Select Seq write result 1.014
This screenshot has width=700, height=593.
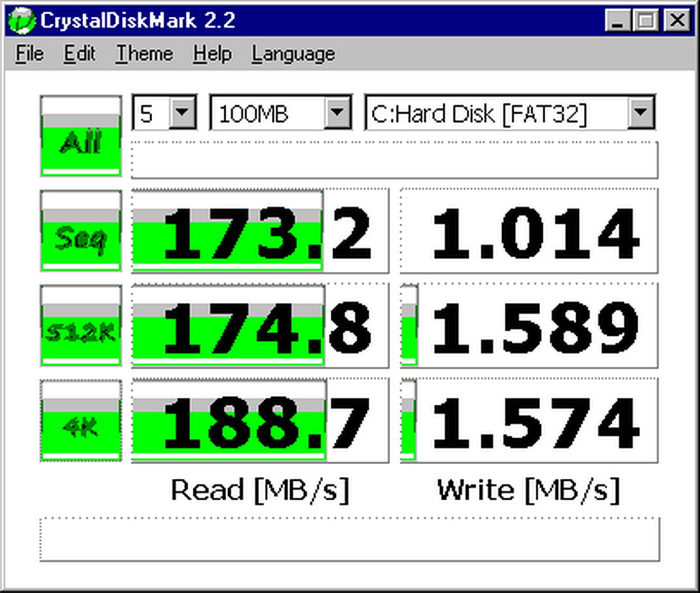(x=529, y=231)
